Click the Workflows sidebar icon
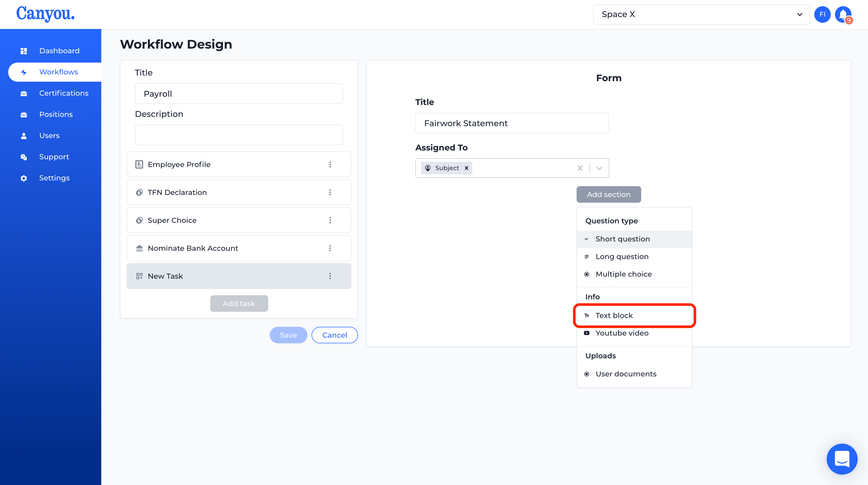 click(x=24, y=72)
